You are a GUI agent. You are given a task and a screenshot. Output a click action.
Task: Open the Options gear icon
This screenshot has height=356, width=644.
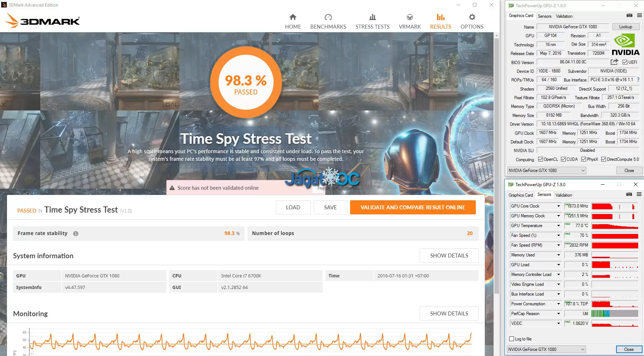(x=472, y=17)
